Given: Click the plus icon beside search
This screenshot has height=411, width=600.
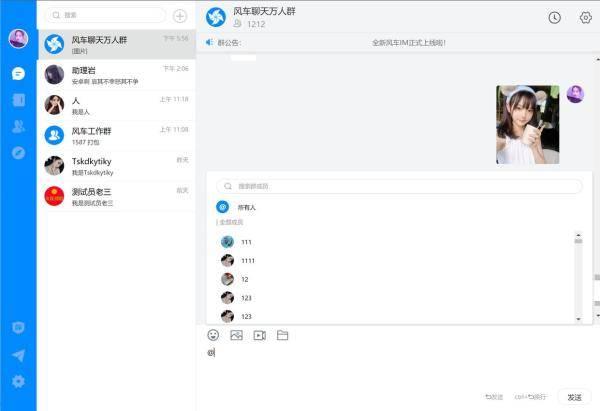Looking at the screenshot, I should click(x=180, y=16).
